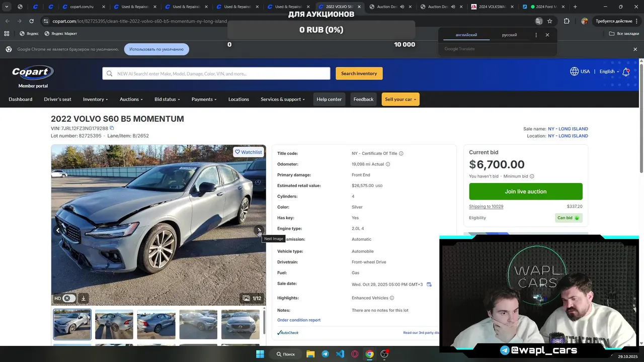Open the English language dropdown

[x=609, y=71]
